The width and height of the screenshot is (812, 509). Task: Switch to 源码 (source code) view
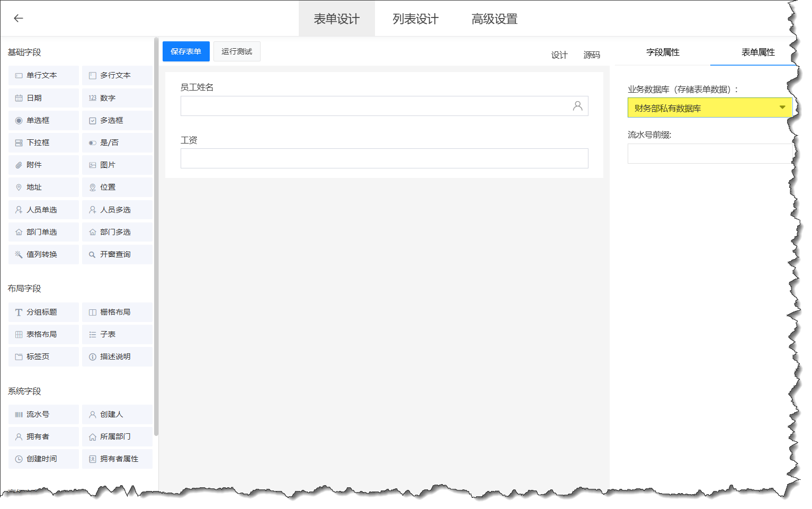(x=591, y=55)
